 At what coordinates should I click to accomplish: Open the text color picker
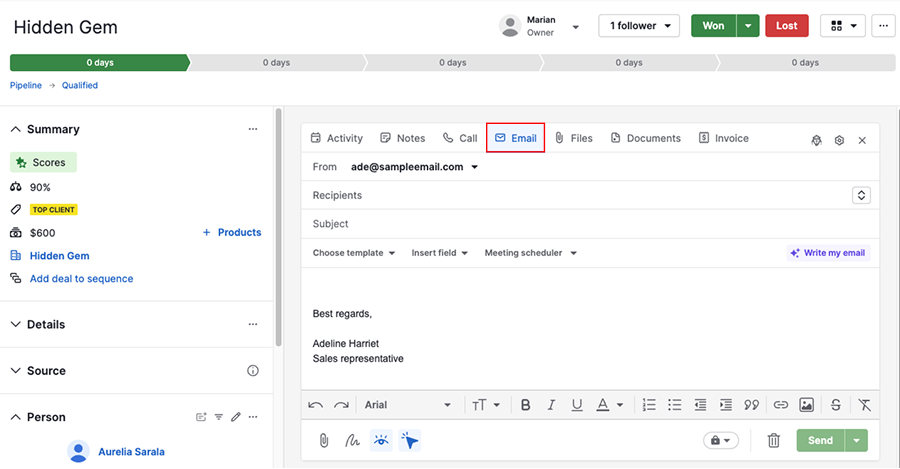[x=609, y=405]
